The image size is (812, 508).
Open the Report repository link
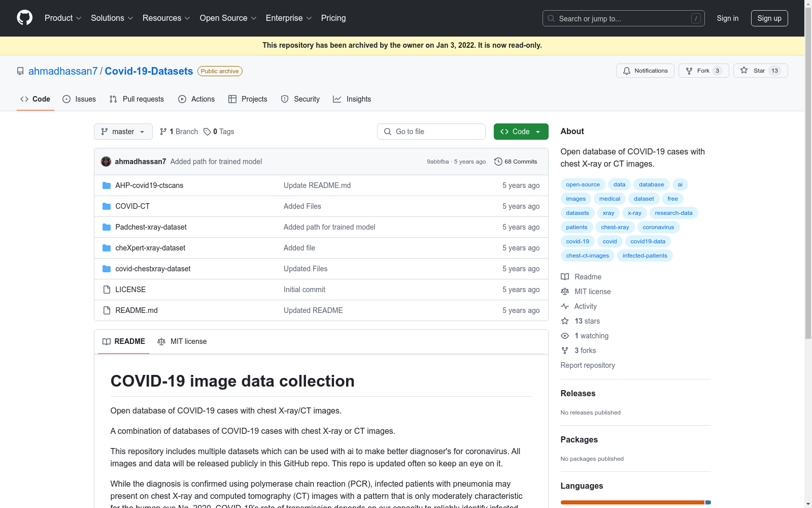[x=588, y=365]
